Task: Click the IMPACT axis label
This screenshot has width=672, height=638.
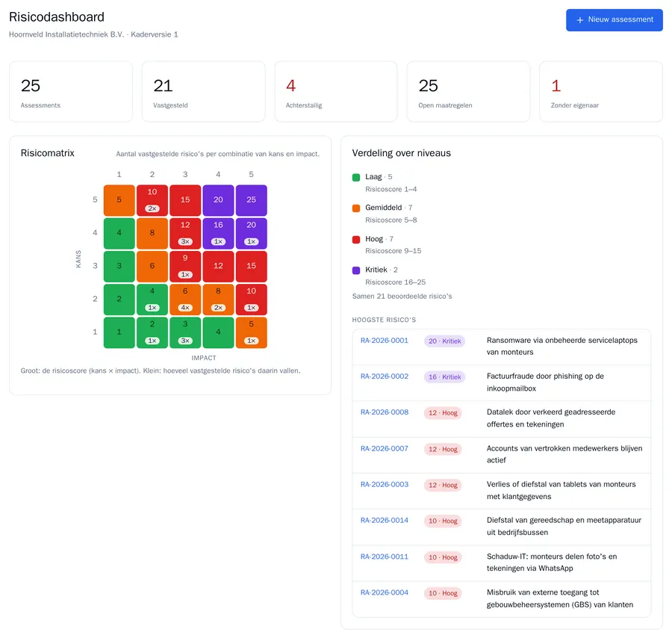Action: tap(204, 358)
